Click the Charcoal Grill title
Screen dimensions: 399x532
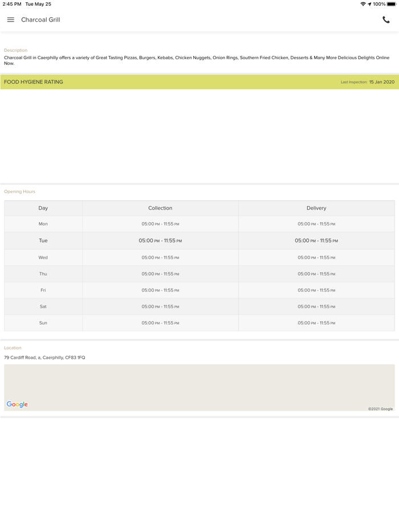[40, 20]
